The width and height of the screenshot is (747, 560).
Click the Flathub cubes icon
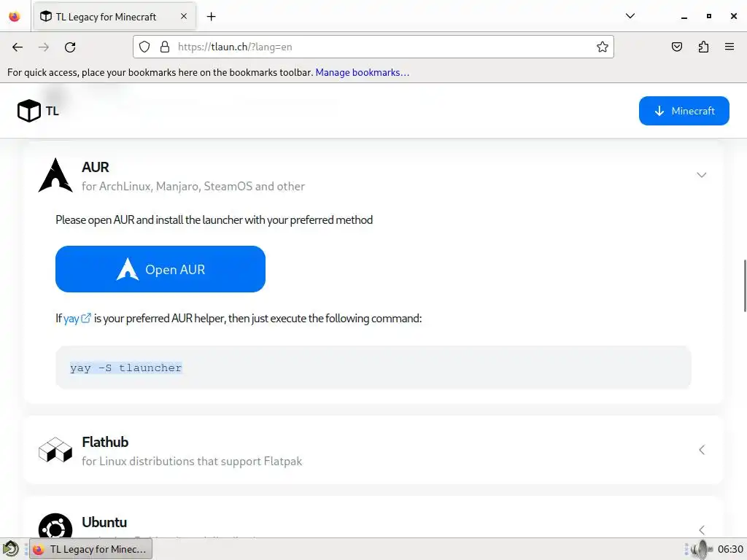[x=55, y=450]
